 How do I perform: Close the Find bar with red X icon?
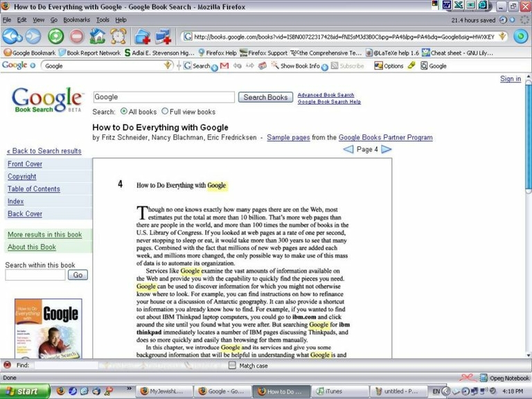7,366
